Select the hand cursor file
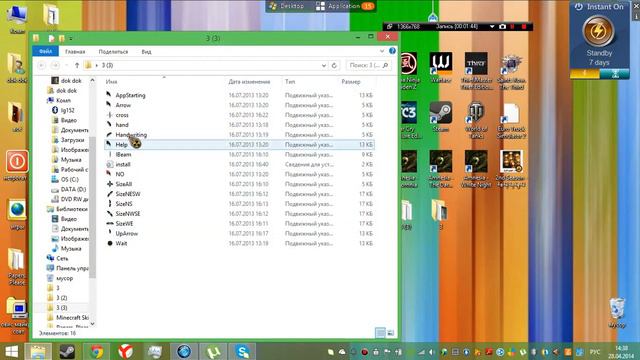This screenshot has height=360, width=640. click(122, 125)
